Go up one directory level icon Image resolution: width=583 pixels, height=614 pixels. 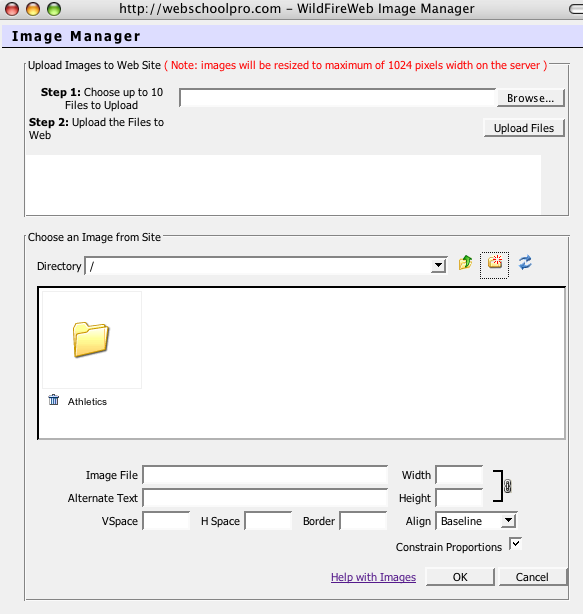pos(465,262)
